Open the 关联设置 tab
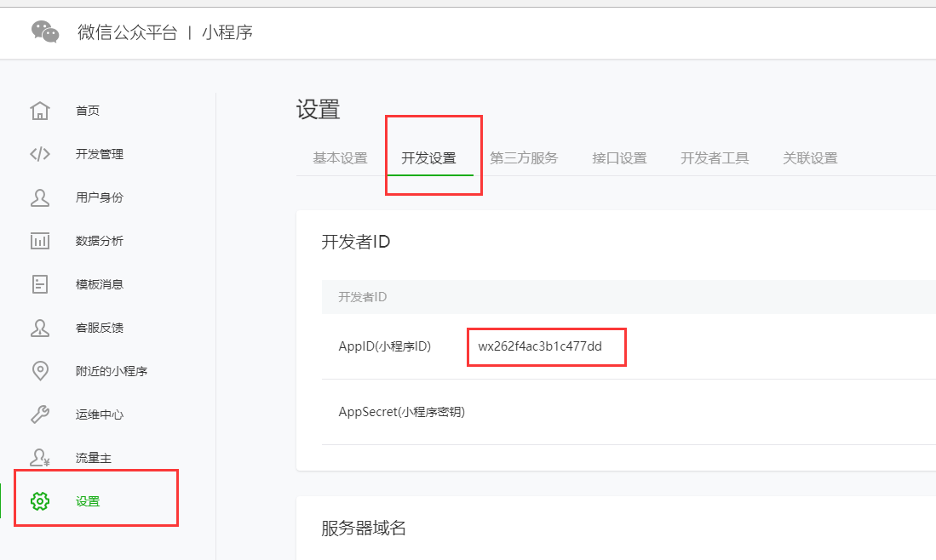Viewport: 936px width, 560px height. (x=810, y=158)
